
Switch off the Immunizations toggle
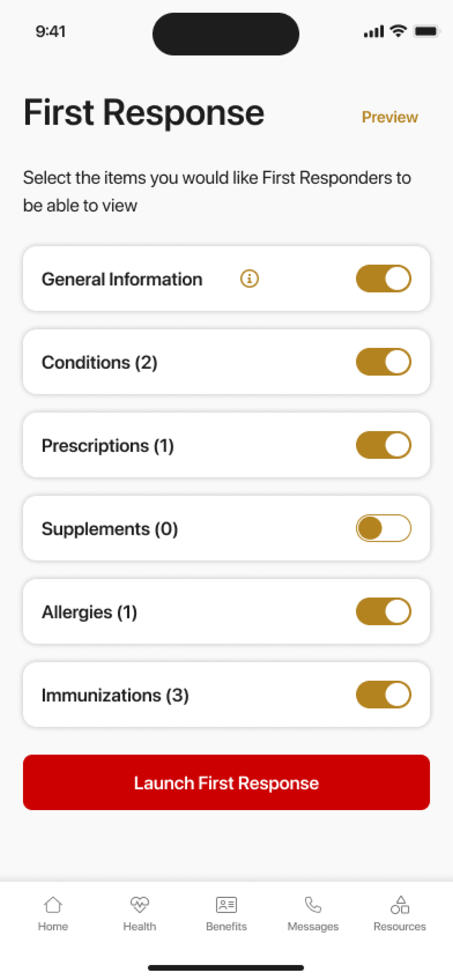(383, 695)
